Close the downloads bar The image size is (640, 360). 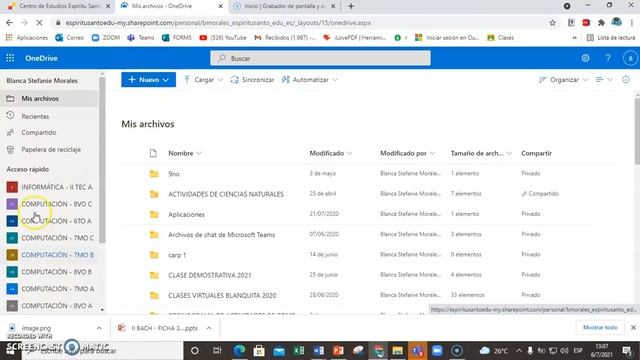(633, 327)
